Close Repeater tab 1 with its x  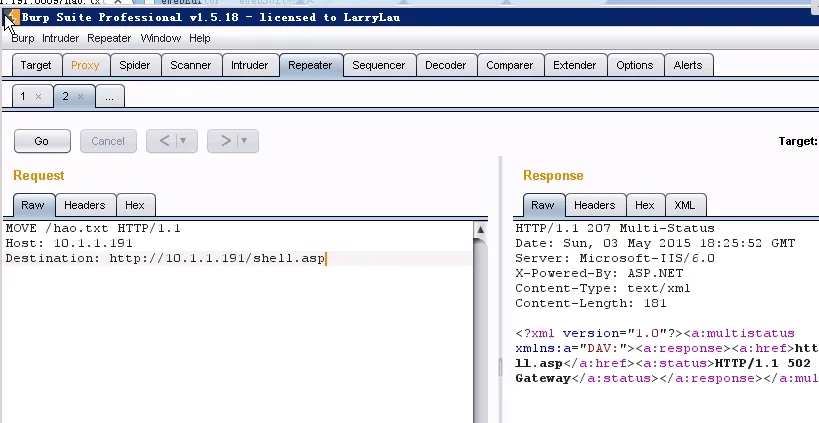(x=38, y=96)
